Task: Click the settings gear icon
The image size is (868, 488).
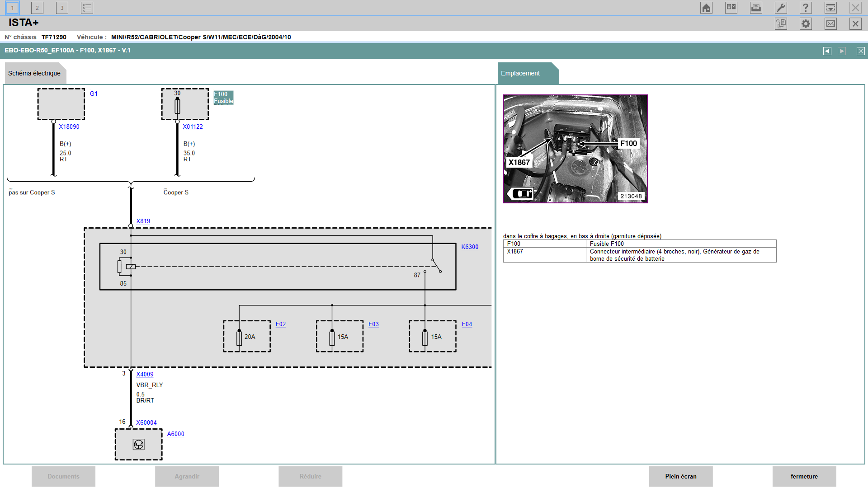Action: point(806,24)
